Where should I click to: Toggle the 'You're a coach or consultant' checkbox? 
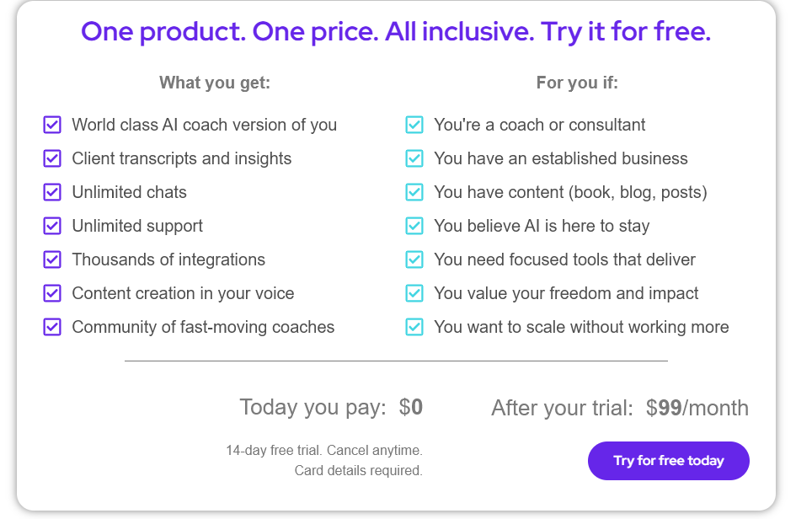pyautogui.click(x=414, y=125)
